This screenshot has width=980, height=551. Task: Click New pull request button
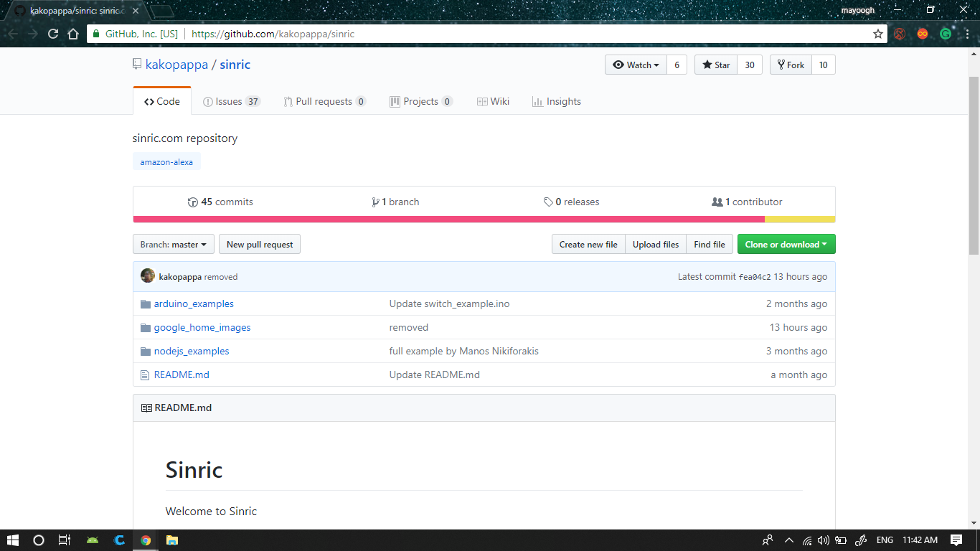[x=260, y=245]
